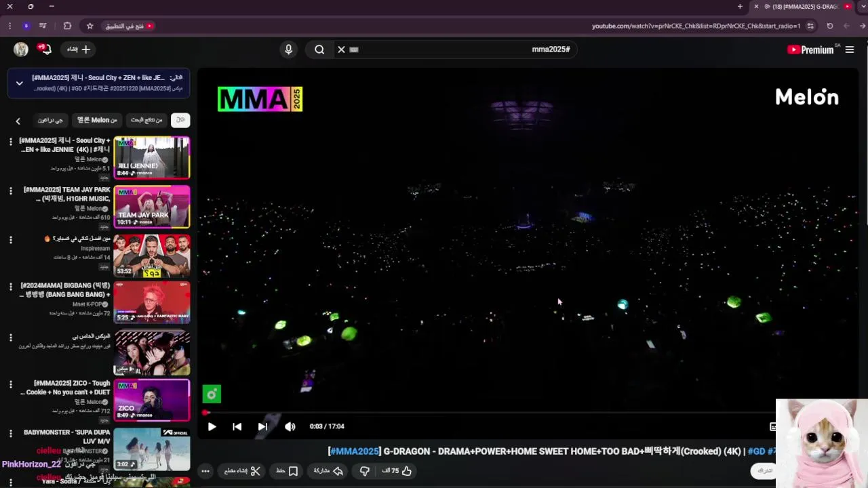Click the magnifying glass search button

click(x=319, y=49)
